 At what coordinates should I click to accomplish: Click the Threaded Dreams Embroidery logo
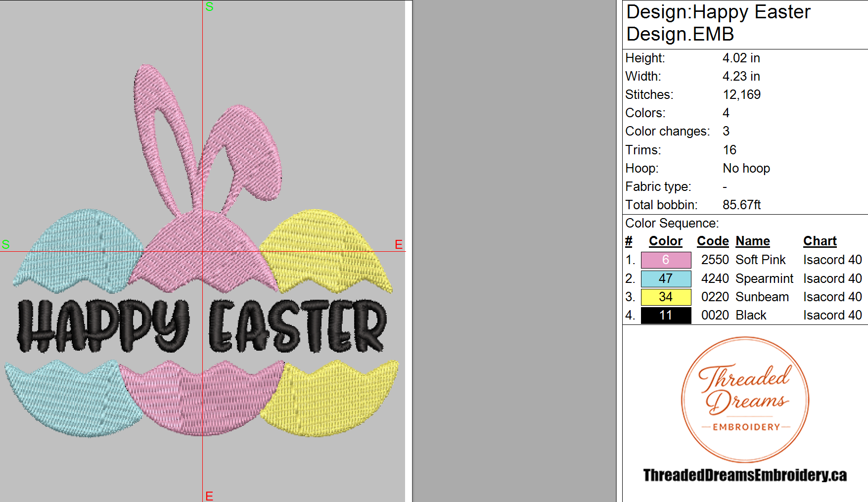click(x=745, y=400)
